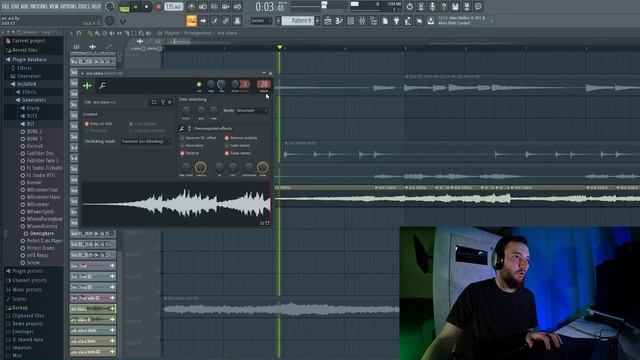Open the Backup folder in browser
The image size is (640, 360).
[x=20, y=308]
